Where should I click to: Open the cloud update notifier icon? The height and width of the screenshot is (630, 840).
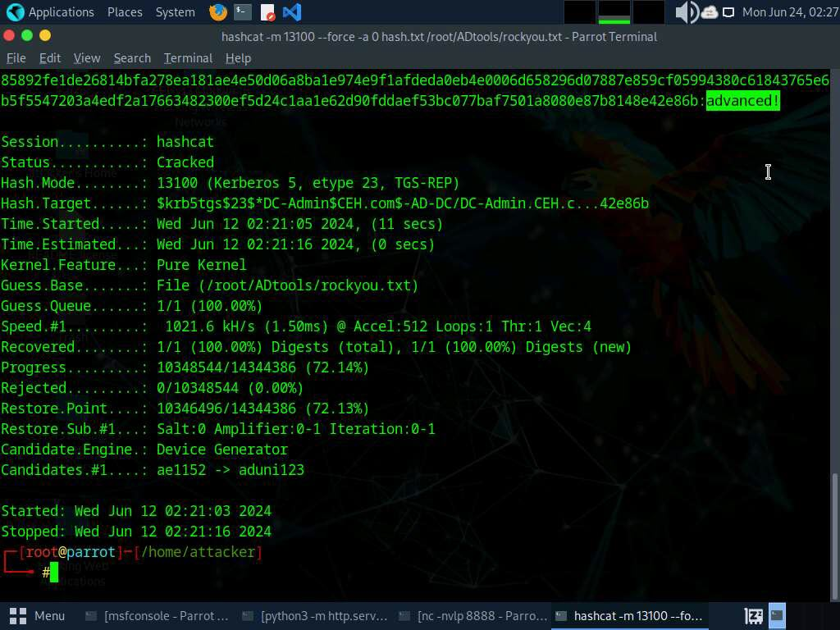pos(709,12)
